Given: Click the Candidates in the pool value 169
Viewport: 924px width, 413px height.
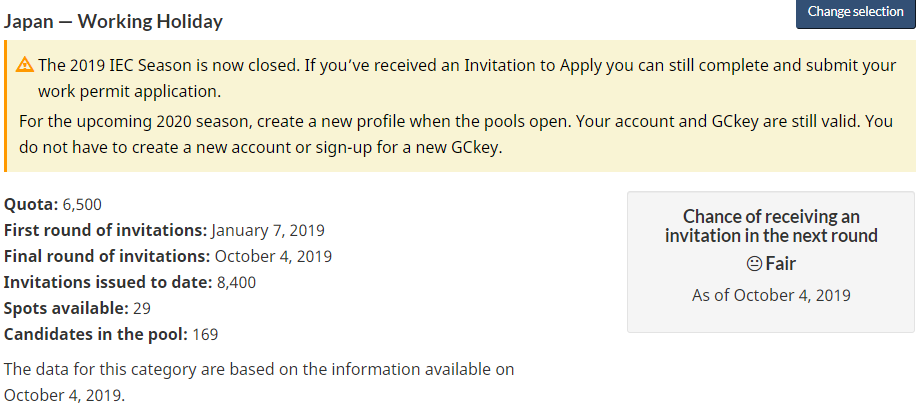Looking at the screenshot, I should (205, 334).
